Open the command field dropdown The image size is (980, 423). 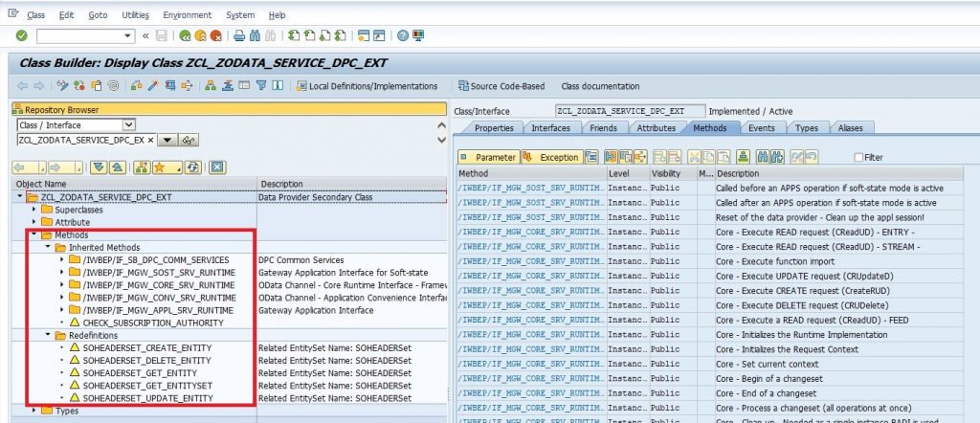[x=129, y=35]
